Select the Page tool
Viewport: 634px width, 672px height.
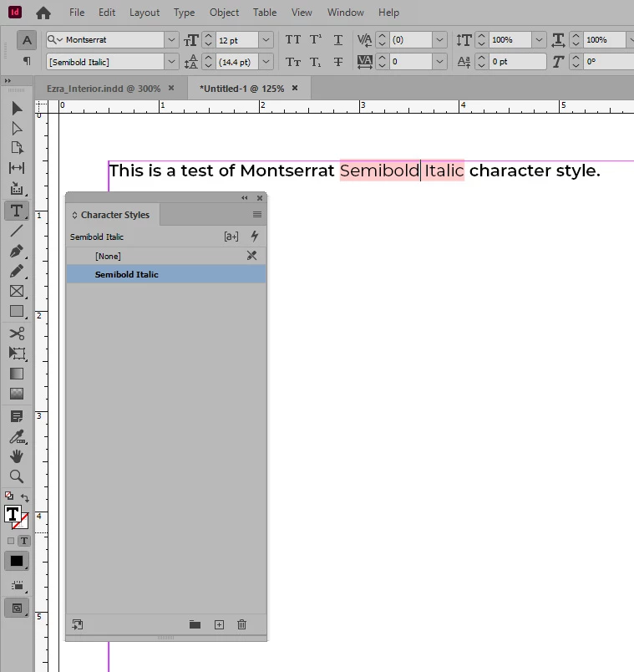tap(17, 147)
